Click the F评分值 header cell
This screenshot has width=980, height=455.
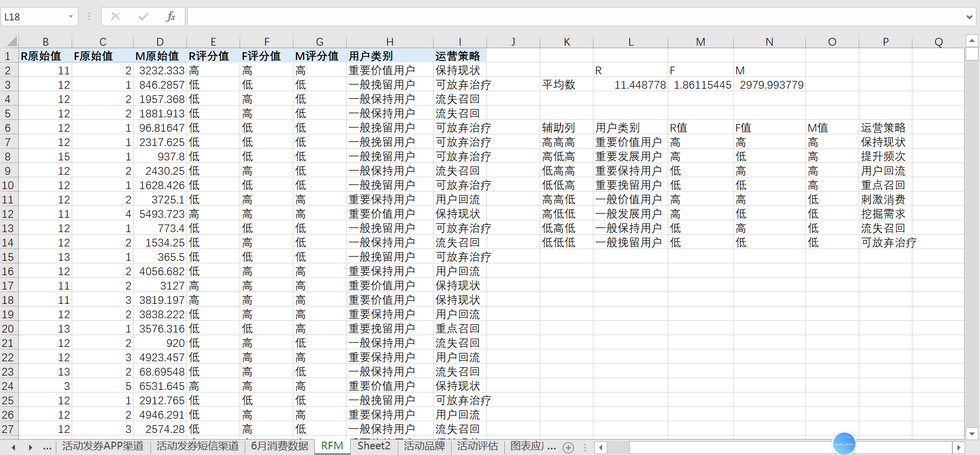[267, 56]
